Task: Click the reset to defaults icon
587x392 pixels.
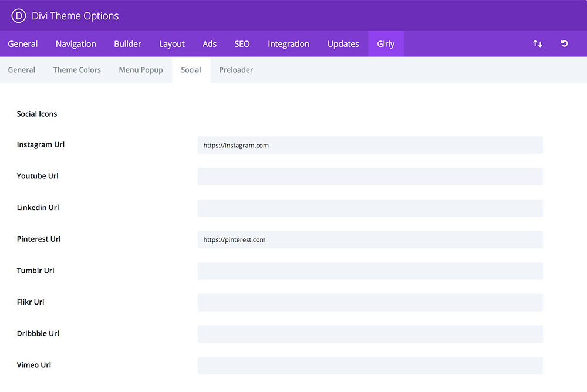Action: (564, 44)
